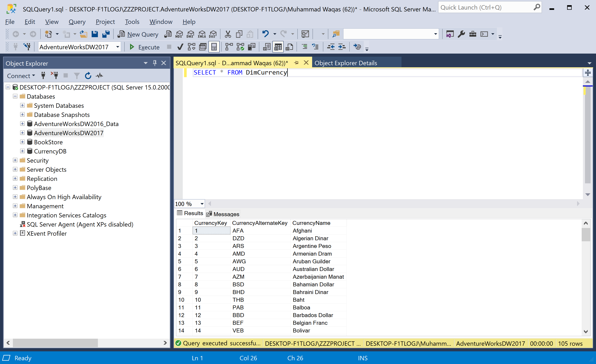Click Display Estimated Execution Plan icon
The width and height of the screenshot is (596, 364).
click(191, 47)
